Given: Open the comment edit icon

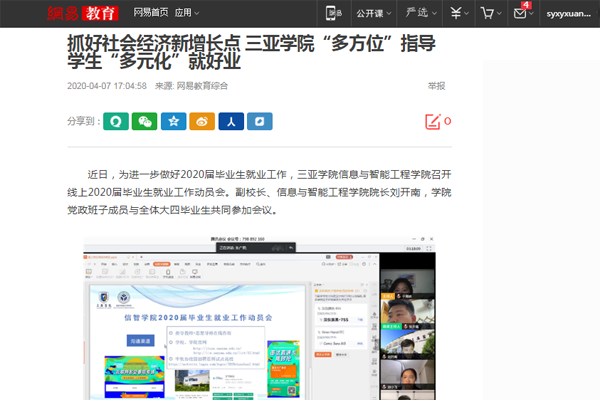Looking at the screenshot, I should (x=433, y=122).
